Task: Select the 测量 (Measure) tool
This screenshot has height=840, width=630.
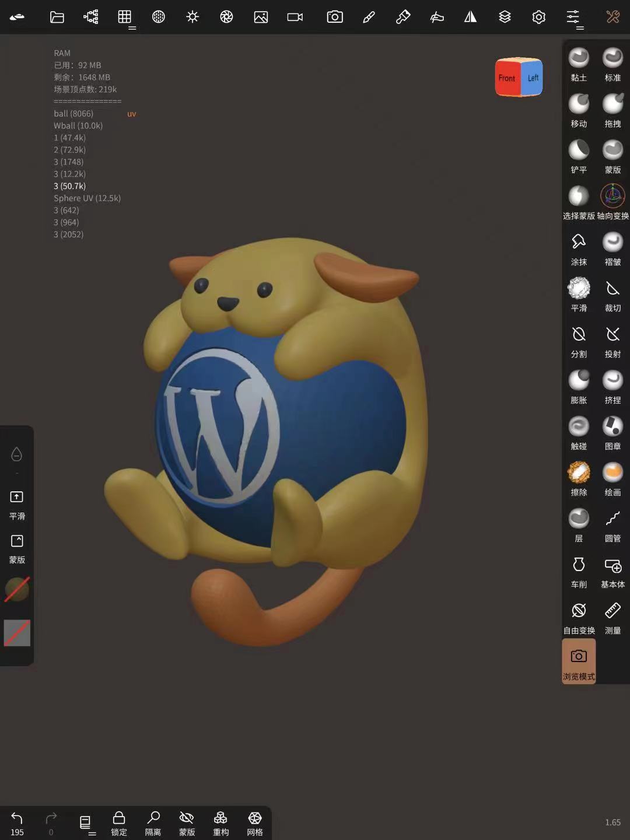Action: tap(612, 617)
